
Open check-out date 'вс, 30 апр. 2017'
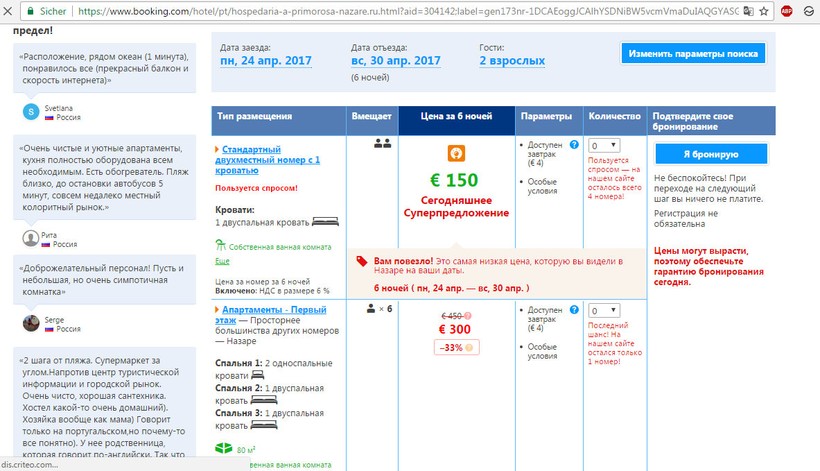pyautogui.click(x=396, y=61)
